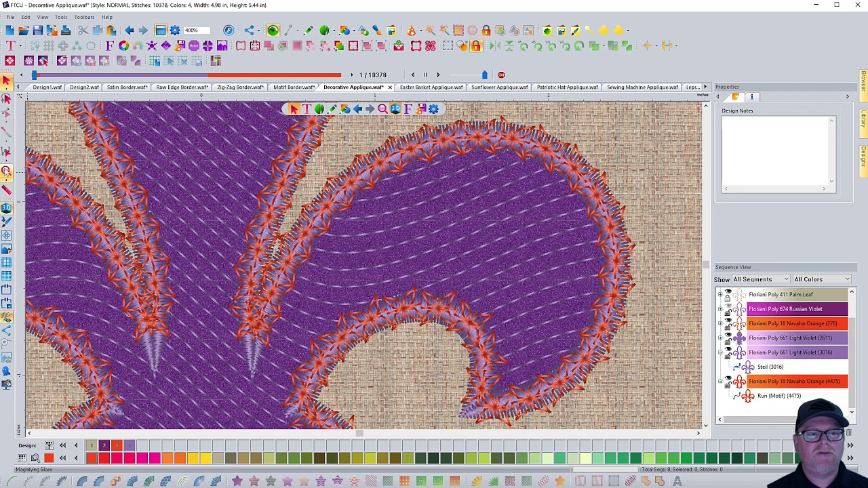This screenshot has height=488, width=868.
Task: Click the magnifying glass tool in the left toolbar
Action: coord(7,171)
